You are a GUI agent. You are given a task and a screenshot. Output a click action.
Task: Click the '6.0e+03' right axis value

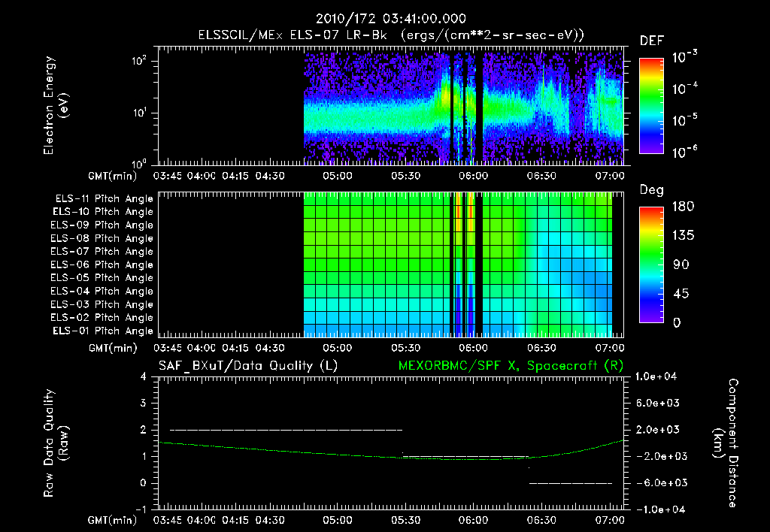click(657, 404)
